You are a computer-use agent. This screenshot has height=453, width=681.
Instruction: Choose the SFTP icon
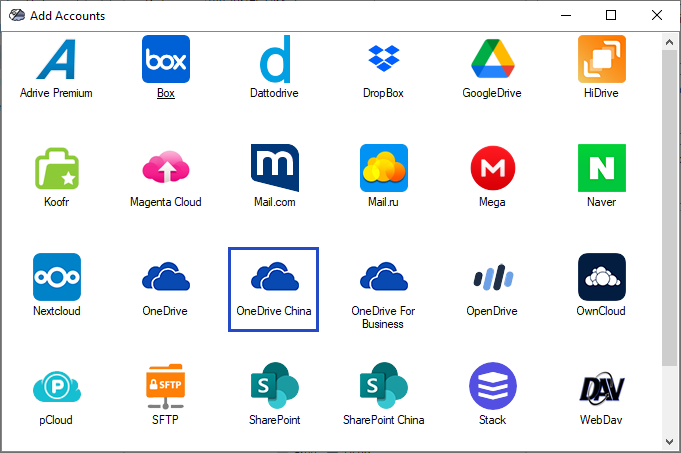[x=166, y=386]
